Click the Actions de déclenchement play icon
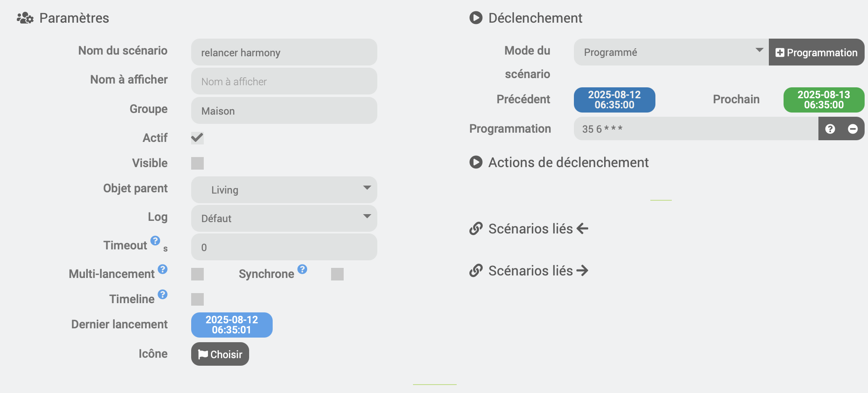This screenshot has width=868, height=393. click(x=476, y=162)
